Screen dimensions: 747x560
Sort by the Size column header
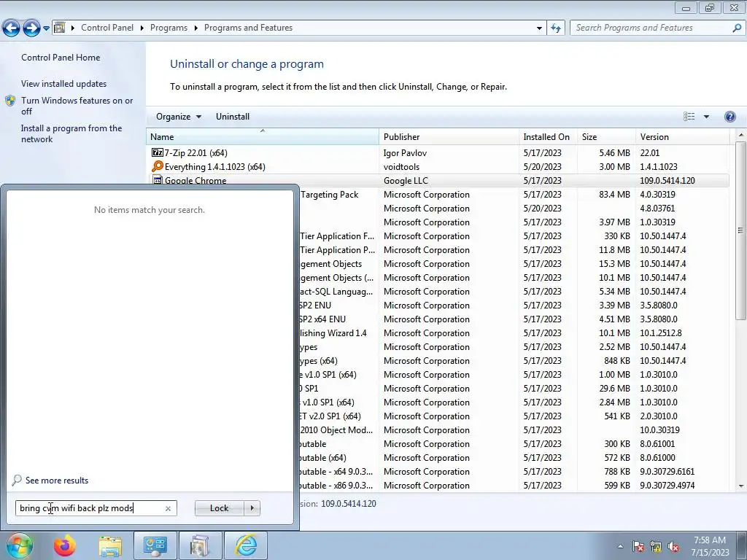coord(606,136)
